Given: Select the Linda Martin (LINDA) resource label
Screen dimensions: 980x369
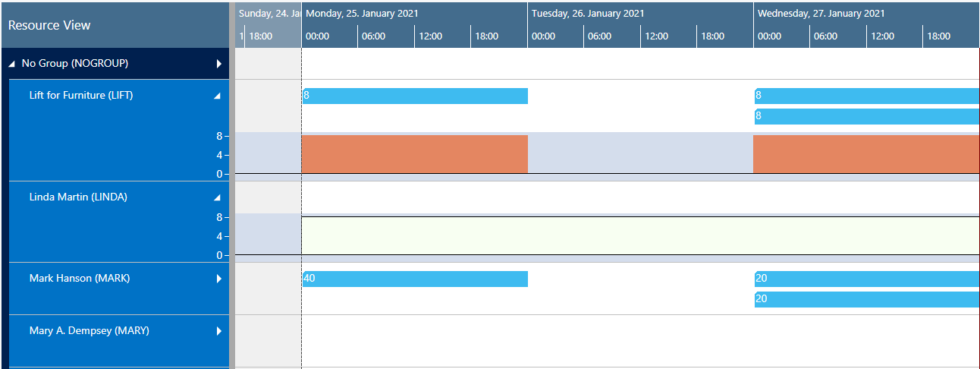Looking at the screenshot, I should (78, 197).
